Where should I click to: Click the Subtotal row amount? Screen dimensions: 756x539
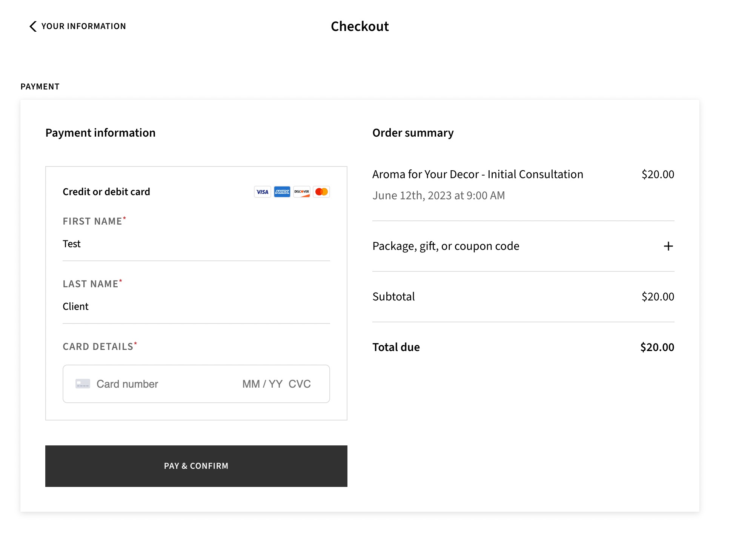click(x=658, y=297)
